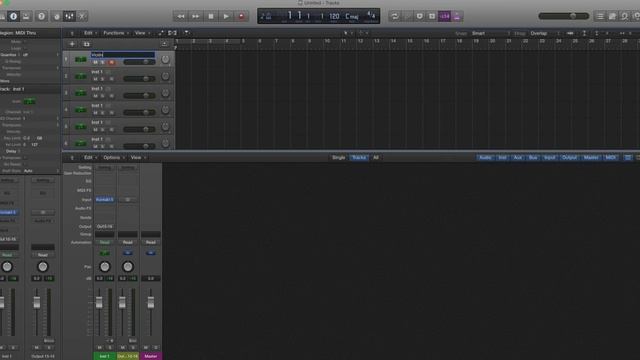The width and height of the screenshot is (640, 360).
Task: Open the Note Pads button
Action: tap(612, 16)
